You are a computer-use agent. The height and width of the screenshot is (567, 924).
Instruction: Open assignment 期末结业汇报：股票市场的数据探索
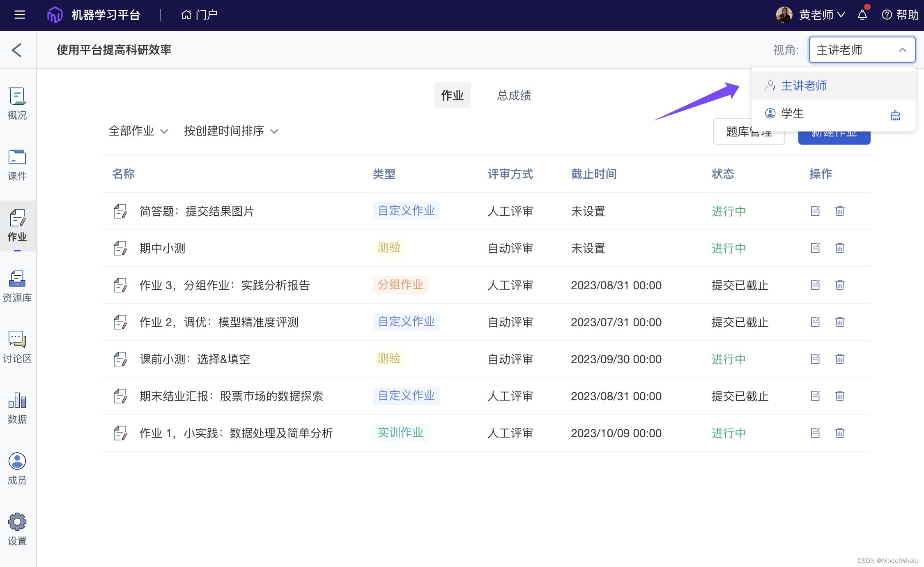(231, 396)
